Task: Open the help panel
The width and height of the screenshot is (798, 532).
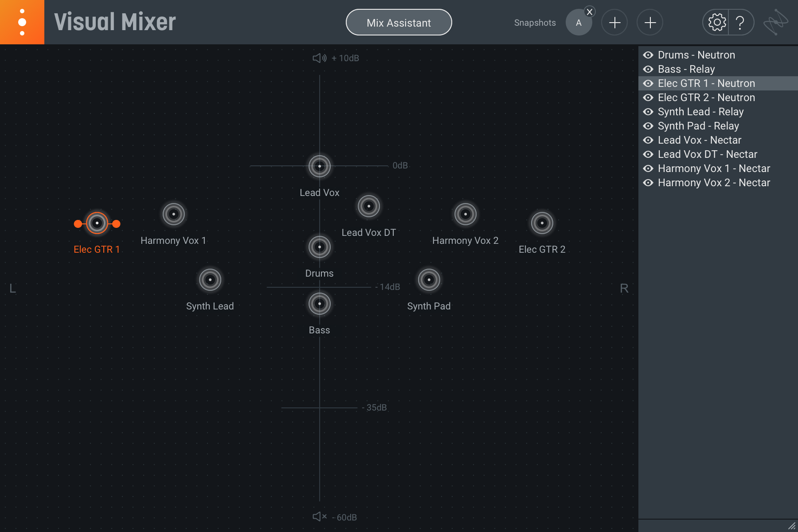Action: [x=741, y=22]
